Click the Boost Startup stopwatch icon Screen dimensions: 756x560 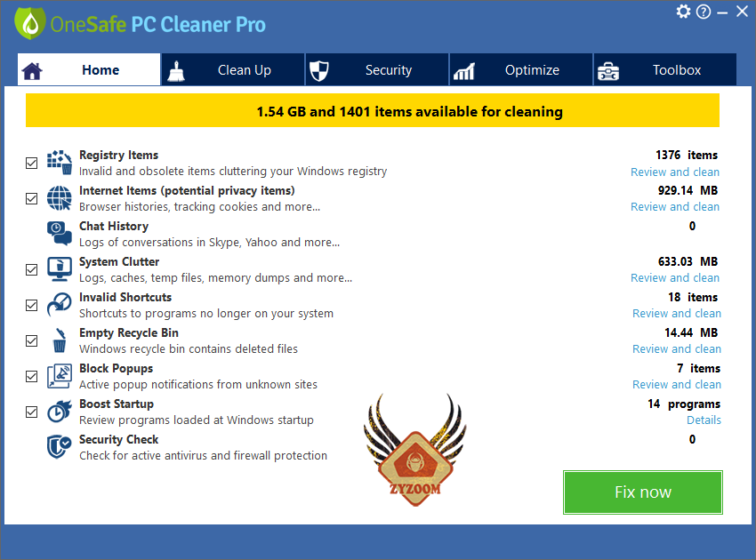(60, 412)
